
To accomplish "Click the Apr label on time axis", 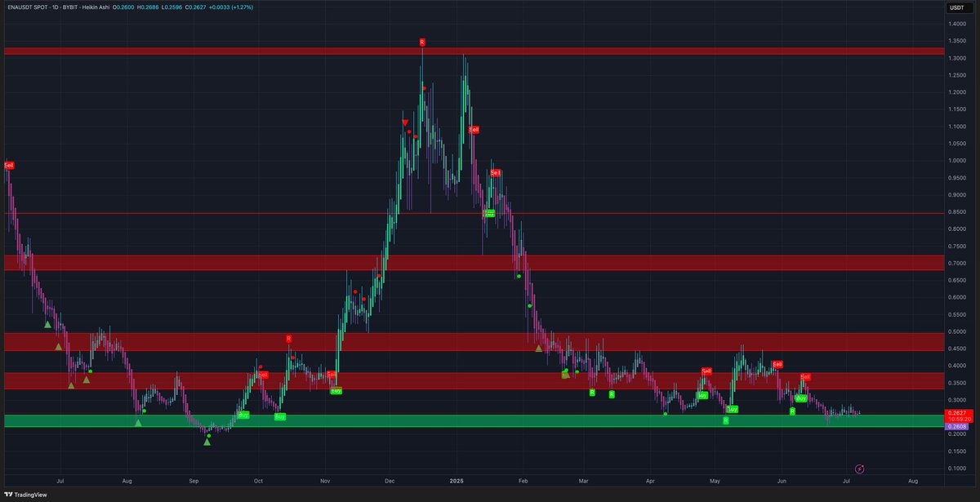I will (650, 482).
